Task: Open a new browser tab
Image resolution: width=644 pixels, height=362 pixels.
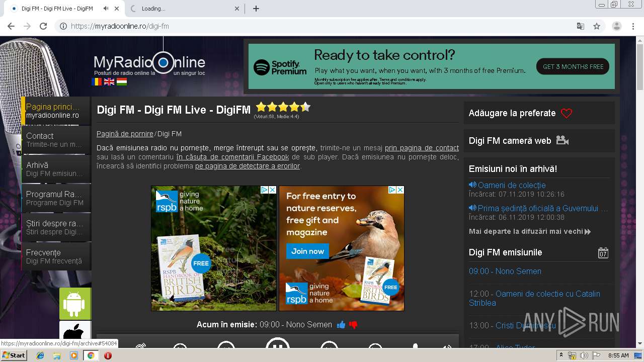Action: tap(256, 9)
